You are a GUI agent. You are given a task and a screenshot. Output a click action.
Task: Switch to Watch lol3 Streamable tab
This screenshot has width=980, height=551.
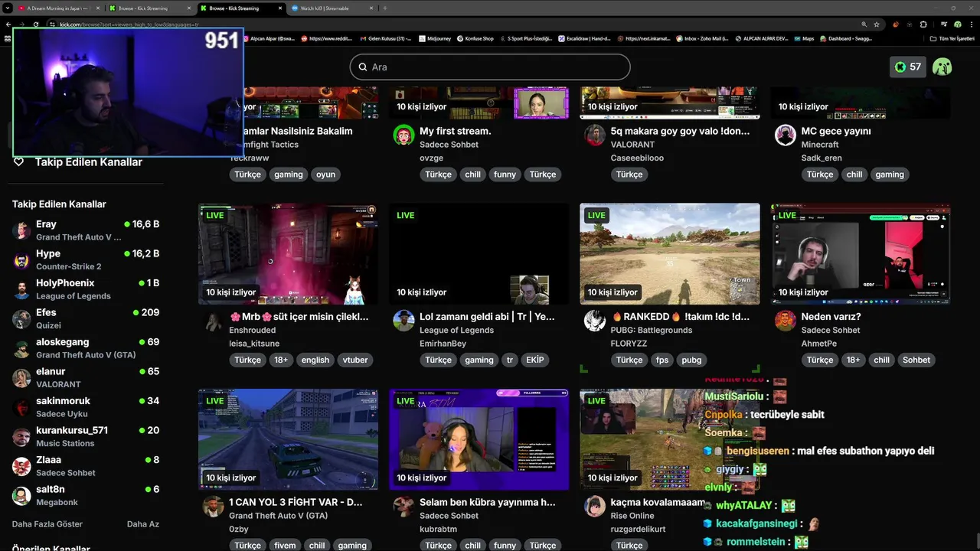click(x=333, y=8)
